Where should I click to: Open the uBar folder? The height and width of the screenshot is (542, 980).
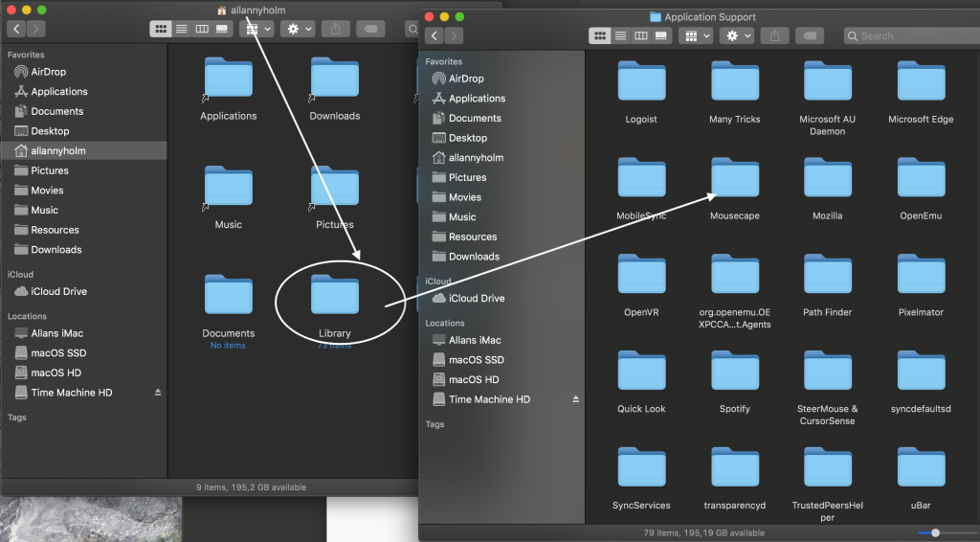[922, 467]
